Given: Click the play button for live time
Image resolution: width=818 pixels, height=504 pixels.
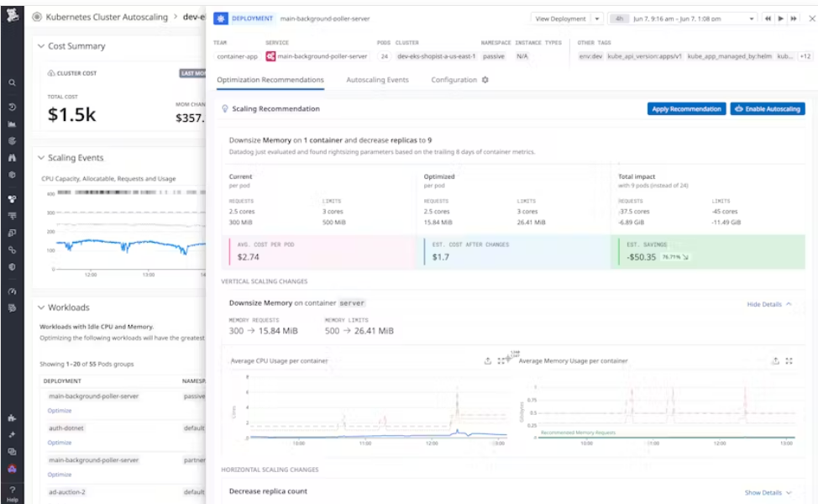Looking at the screenshot, I should tap(780, 18).
